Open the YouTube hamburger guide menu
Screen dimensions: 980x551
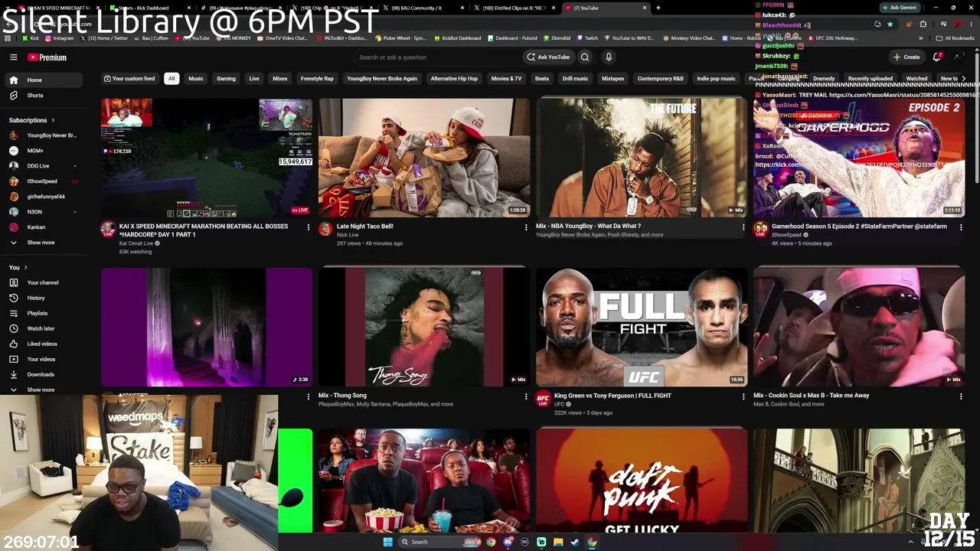pos(13,57)
